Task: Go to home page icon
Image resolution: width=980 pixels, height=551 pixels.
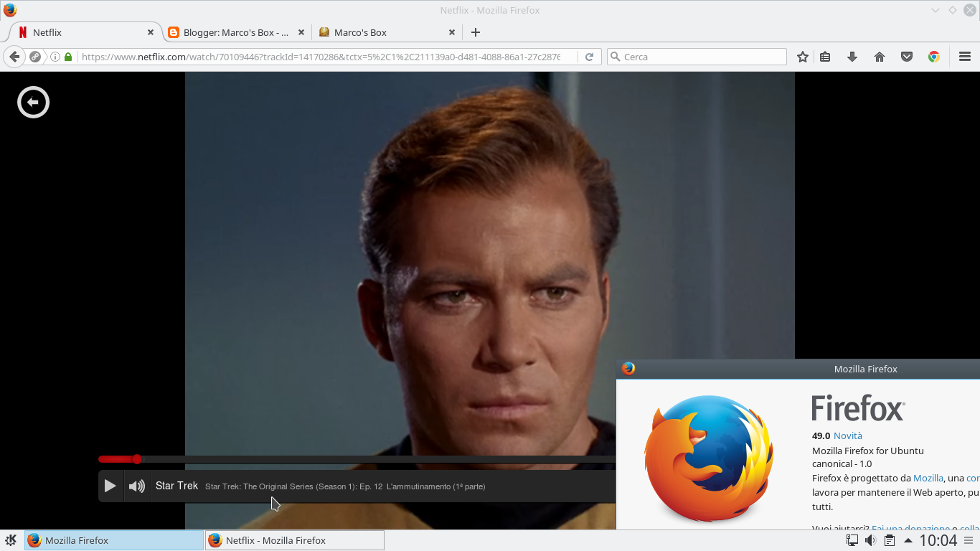Action: point(880,57)
